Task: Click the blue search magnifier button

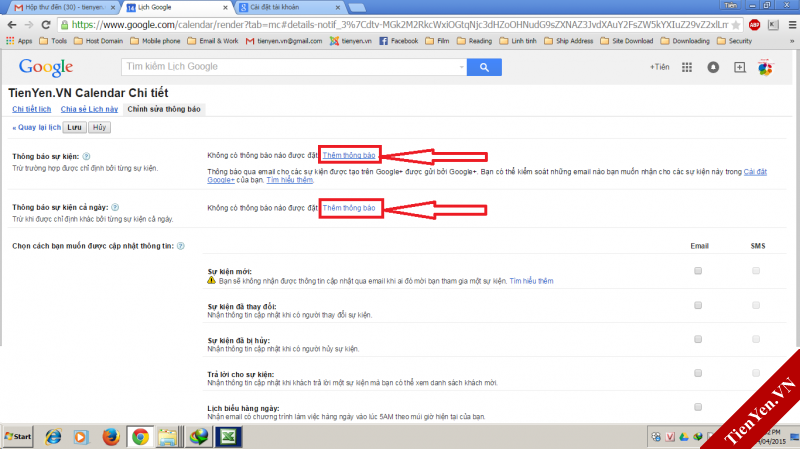Action: pyautogui.click(x=484, y=67)
